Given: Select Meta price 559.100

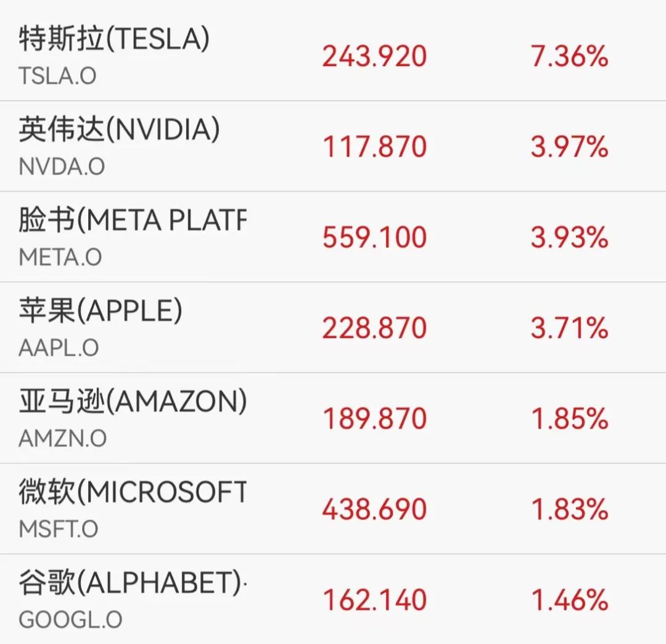Looking at the screenshot, I should (374, 238).
